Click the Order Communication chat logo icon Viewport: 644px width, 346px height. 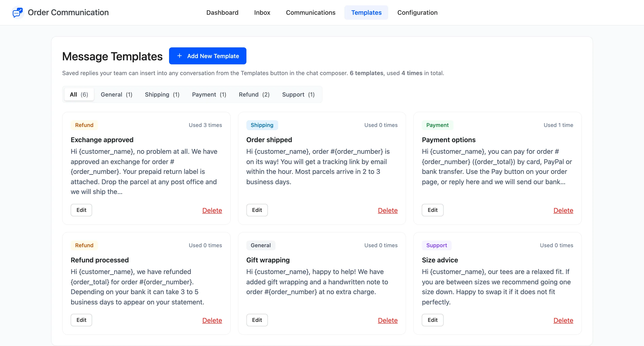pyautogui.click(x=18, y=12)
